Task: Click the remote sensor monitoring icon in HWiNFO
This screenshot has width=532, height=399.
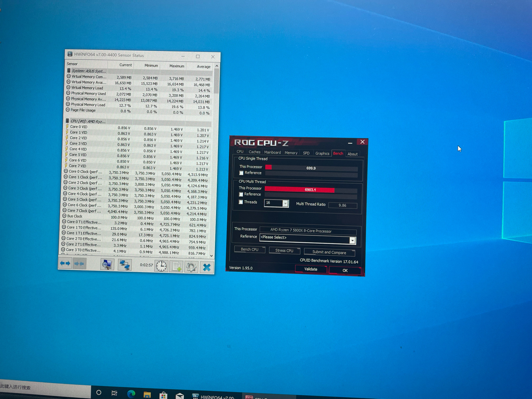Action: click(x=125, y=265)
